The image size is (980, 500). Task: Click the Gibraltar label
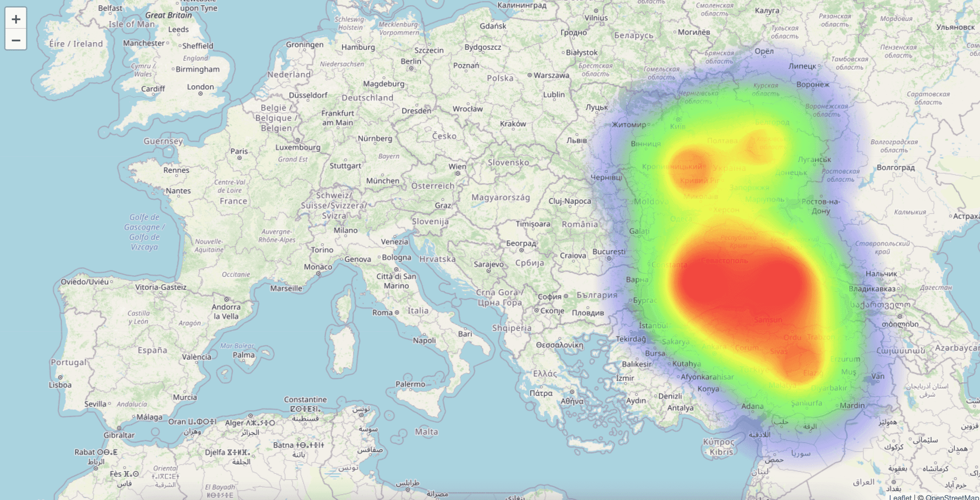coord(119,435)
